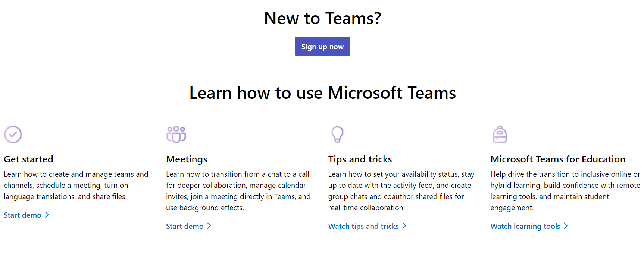Image resolution: width=644 pixels, height=259 pixels.
Task: Click the arrow beside Watch tips and tricks
Action: tap(404, 226)
